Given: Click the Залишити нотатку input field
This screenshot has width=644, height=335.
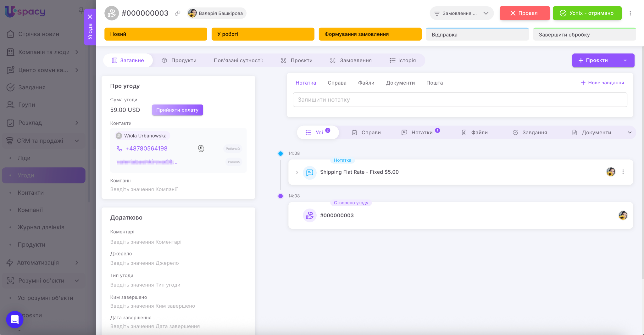Looking at the screenshot, I should (460, 100).
